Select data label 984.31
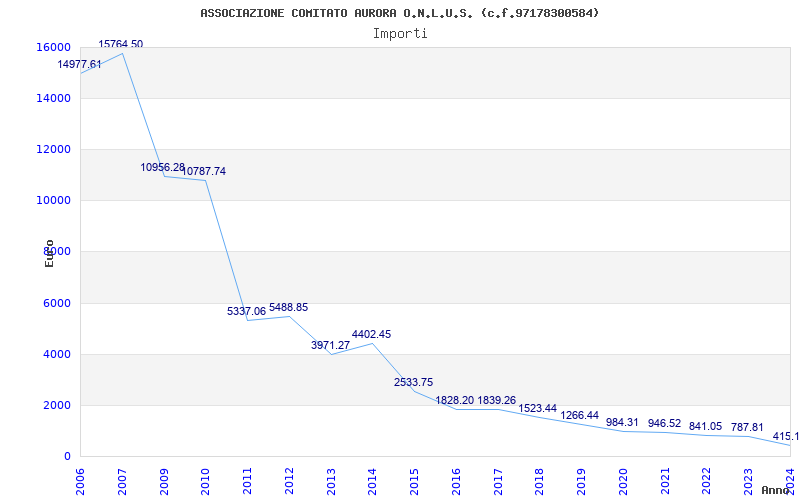800x500 pixels. [x=622, y=422]
